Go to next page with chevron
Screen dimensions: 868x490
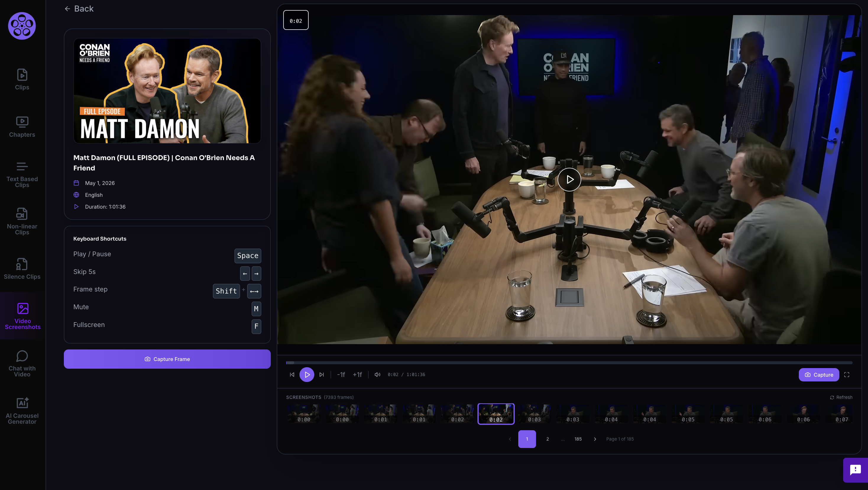tap(595, 439)
